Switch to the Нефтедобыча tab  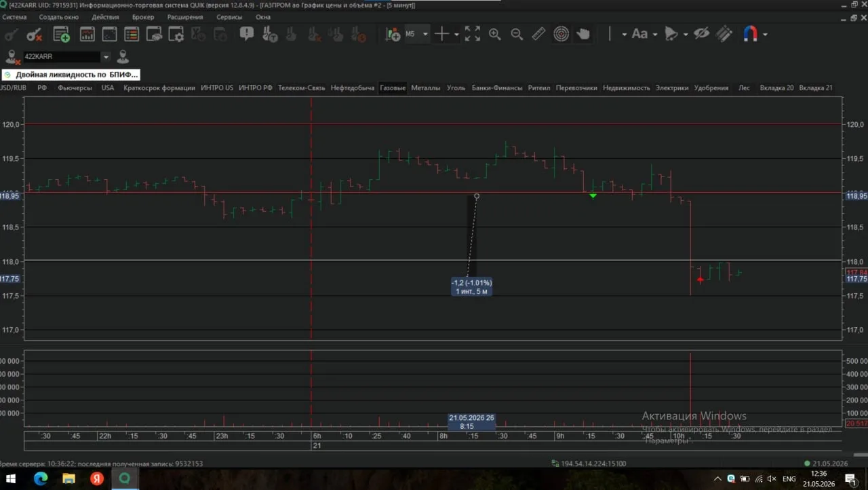[353, 88]
